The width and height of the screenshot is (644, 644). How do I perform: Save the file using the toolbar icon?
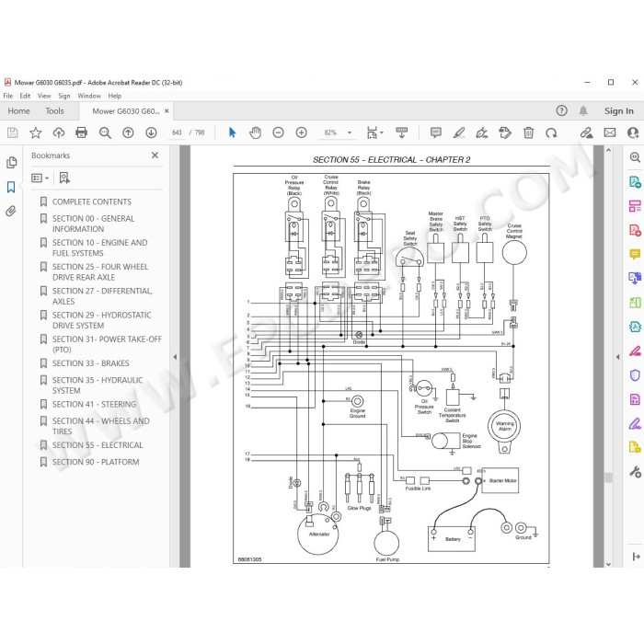(x=13, y=132)
